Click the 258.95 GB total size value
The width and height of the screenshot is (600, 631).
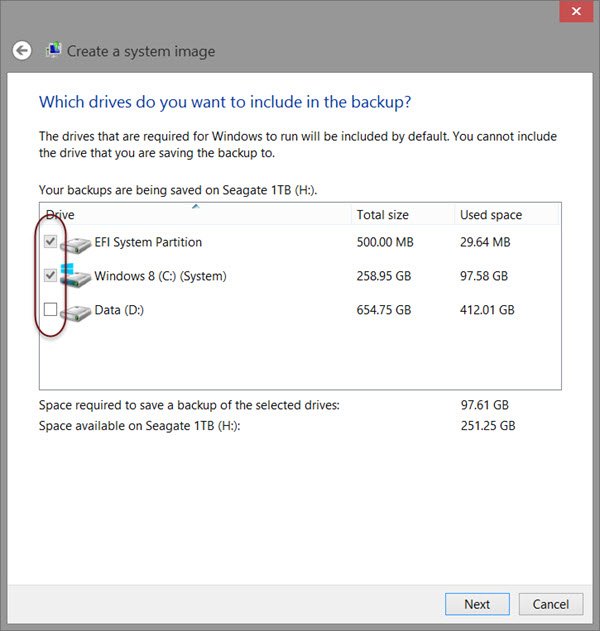point(384,276)
